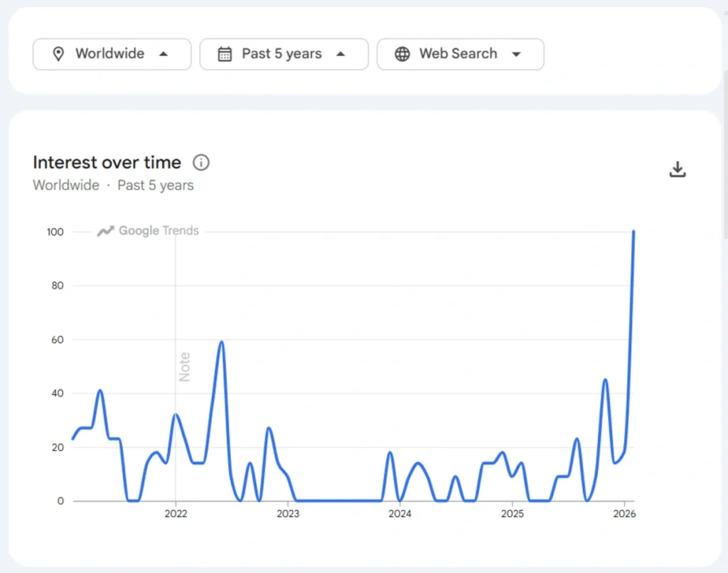Select the 2023 label on the x-axis
The width and height of the screenshot is (728, 573).
point(288,513)
